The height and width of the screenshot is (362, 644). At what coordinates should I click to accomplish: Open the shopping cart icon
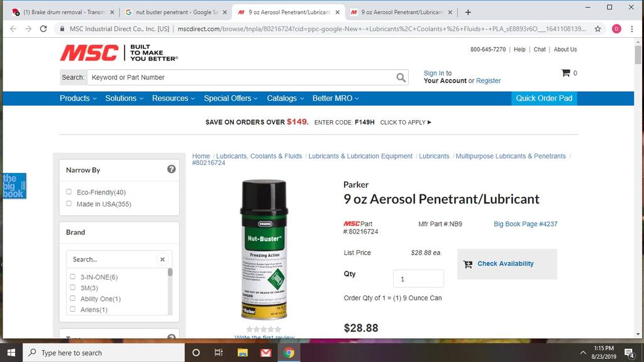[565, 73]
